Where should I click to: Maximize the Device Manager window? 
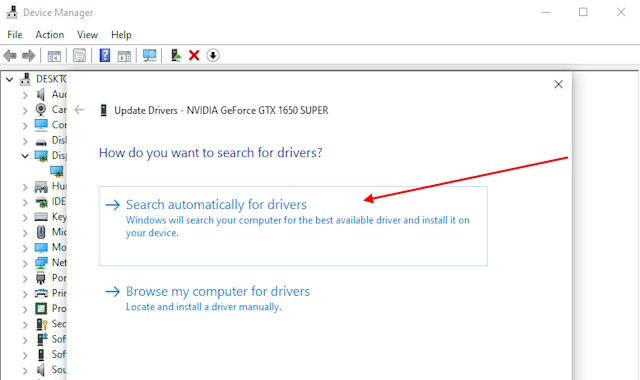tap(583, 12)
